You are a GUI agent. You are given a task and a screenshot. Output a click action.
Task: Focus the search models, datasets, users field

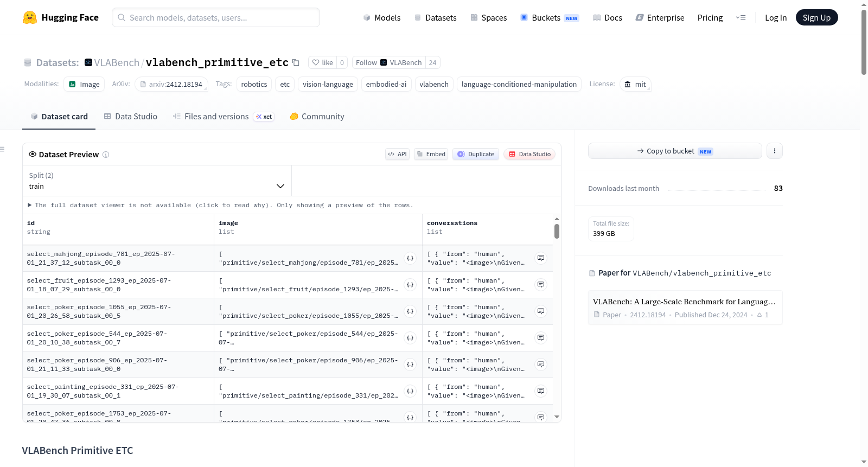coord(216,17)
